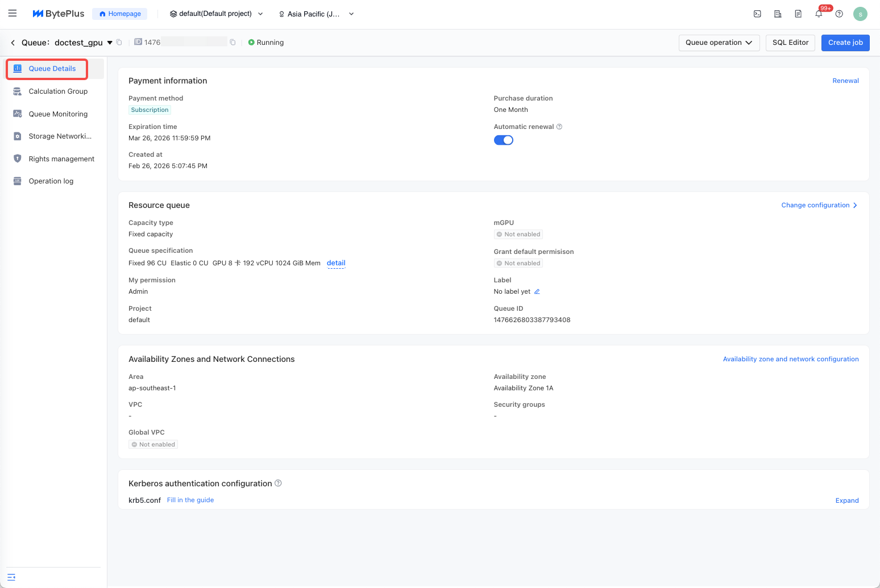Open the SQL Editor
Image resolution: width=880 pixels, height=588 pixels.
click(790, 43)
